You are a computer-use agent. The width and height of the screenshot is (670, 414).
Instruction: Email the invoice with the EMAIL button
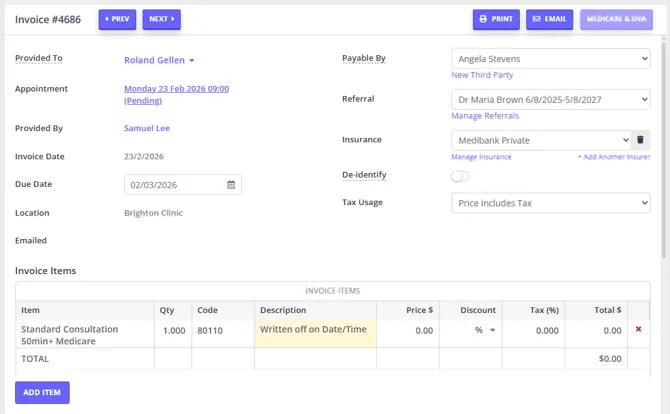[550, 19]
